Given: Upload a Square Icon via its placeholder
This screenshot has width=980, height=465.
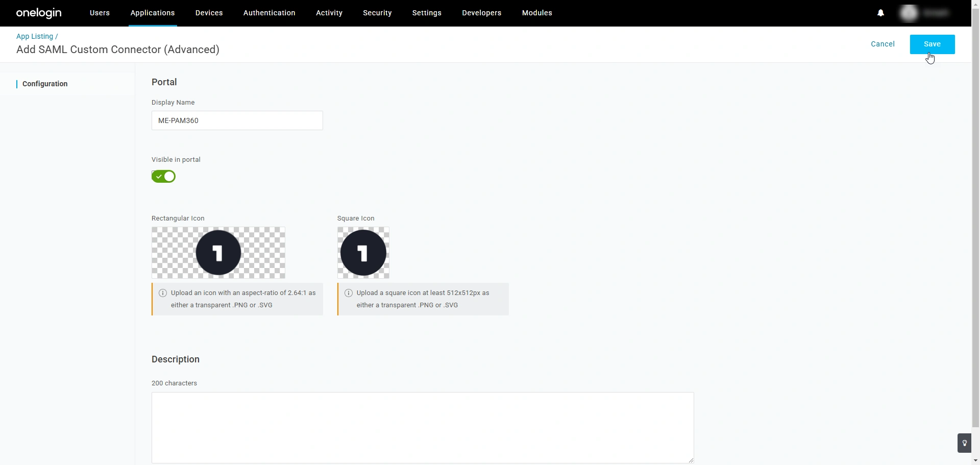Looking at the screenshot, I should point(363,253).
